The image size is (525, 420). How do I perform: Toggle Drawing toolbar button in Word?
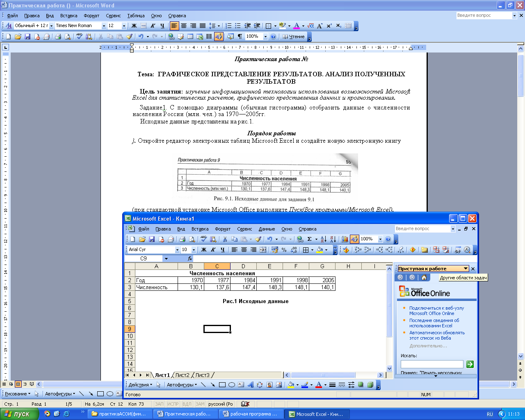(219, 37)
